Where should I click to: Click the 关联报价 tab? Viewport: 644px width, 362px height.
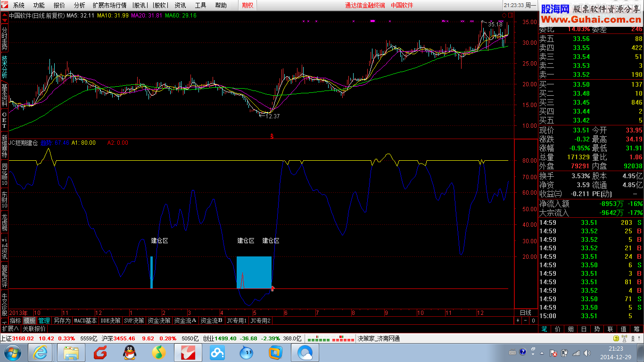pyautogui.click(x=34, y=329)
